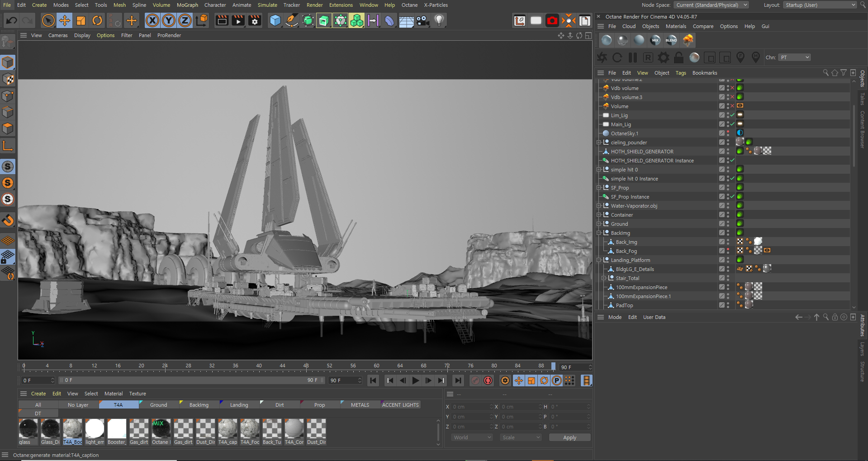Select the Move tool in toolbar
The width and height of the screenshot is (868, 461).
(x=65, y=21)
